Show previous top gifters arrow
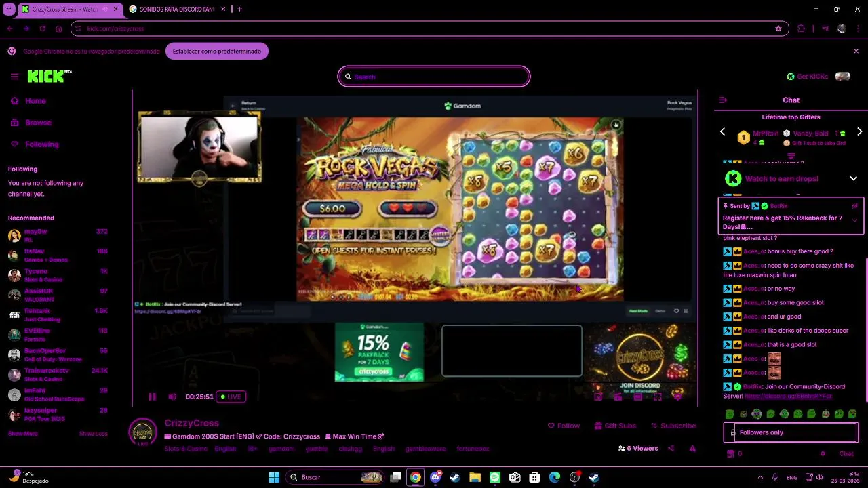The width and height of the screenshot is (868, 488). click(722, 132)
